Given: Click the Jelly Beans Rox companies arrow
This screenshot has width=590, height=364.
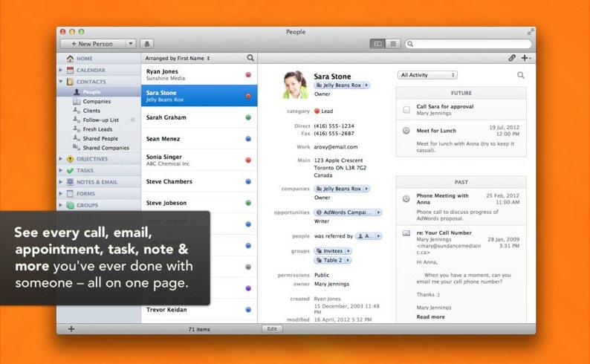Looking at the screenshot, I should (366, 189).
